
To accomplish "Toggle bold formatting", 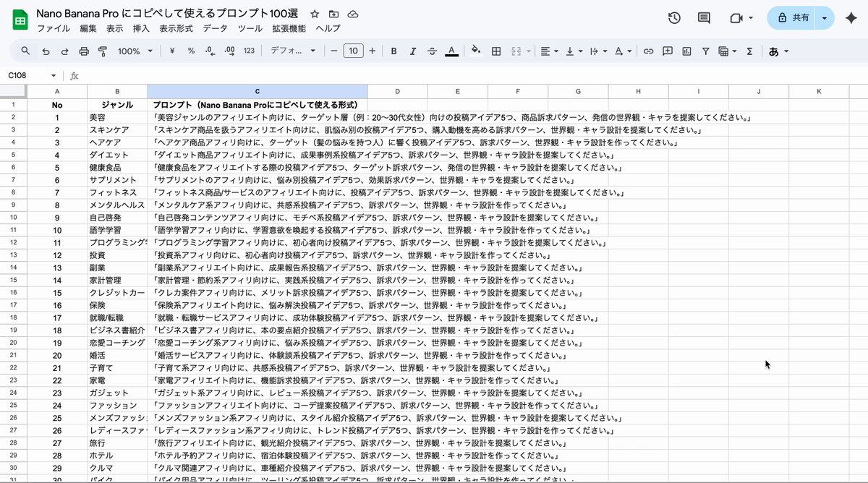I will pos(394,51).
